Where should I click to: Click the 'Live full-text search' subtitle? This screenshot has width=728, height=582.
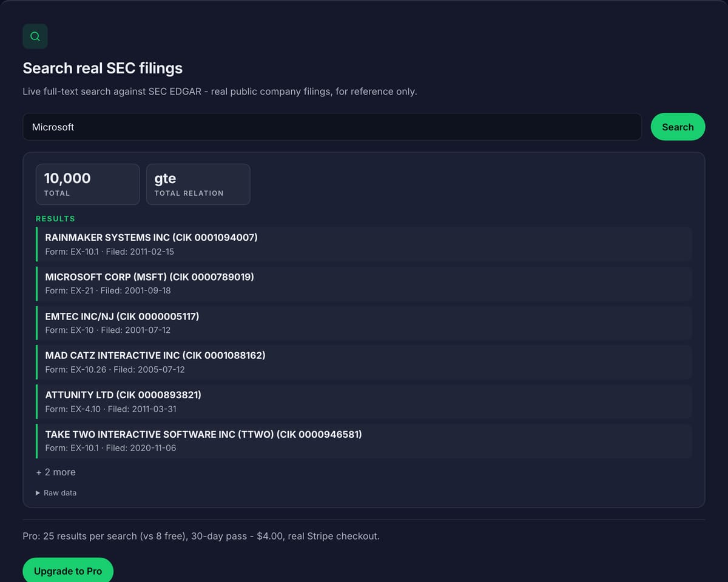(x=220, y=92)
